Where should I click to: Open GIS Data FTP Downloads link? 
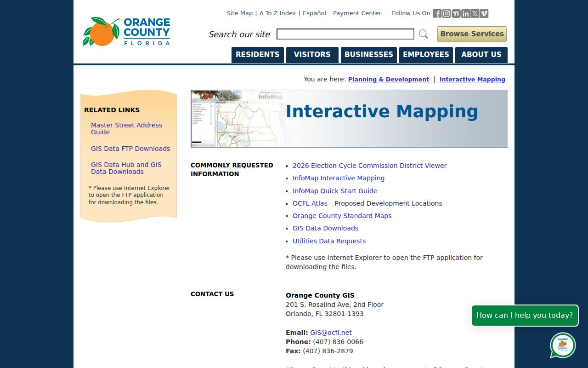(130, 149)
